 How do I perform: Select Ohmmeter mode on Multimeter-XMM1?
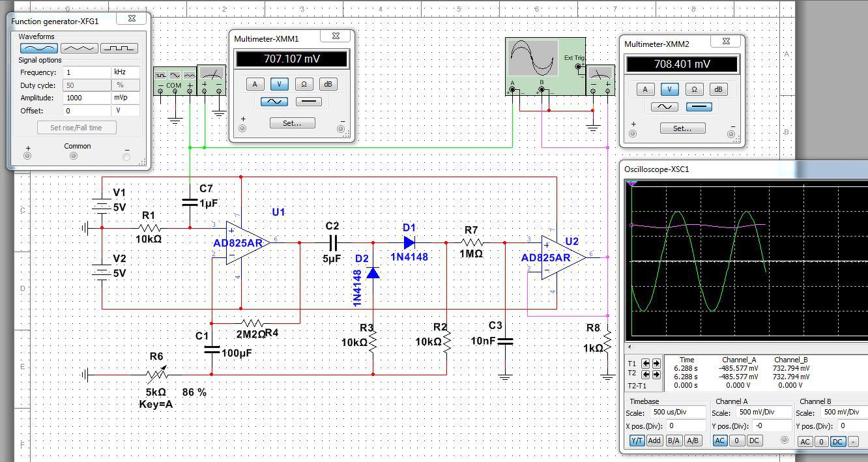pos(304,84)
